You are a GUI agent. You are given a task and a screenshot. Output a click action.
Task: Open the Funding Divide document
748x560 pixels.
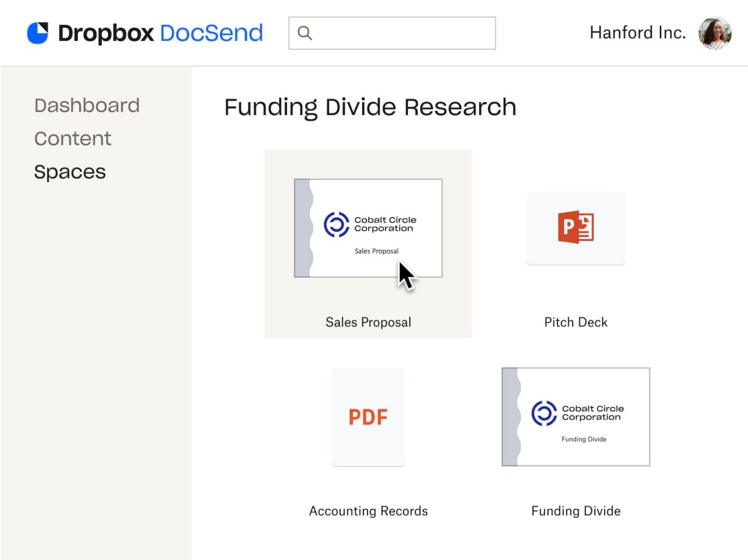[576, 416]
